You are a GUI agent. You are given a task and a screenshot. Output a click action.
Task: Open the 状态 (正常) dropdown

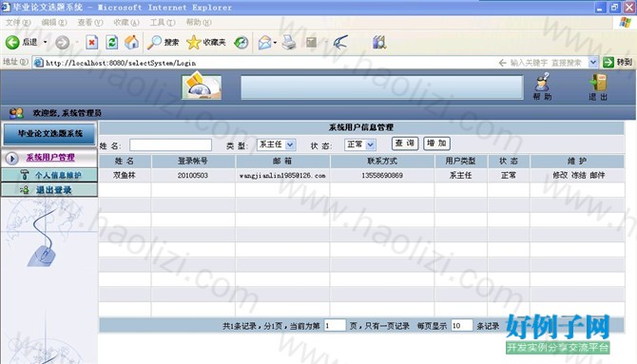[360, 144]
